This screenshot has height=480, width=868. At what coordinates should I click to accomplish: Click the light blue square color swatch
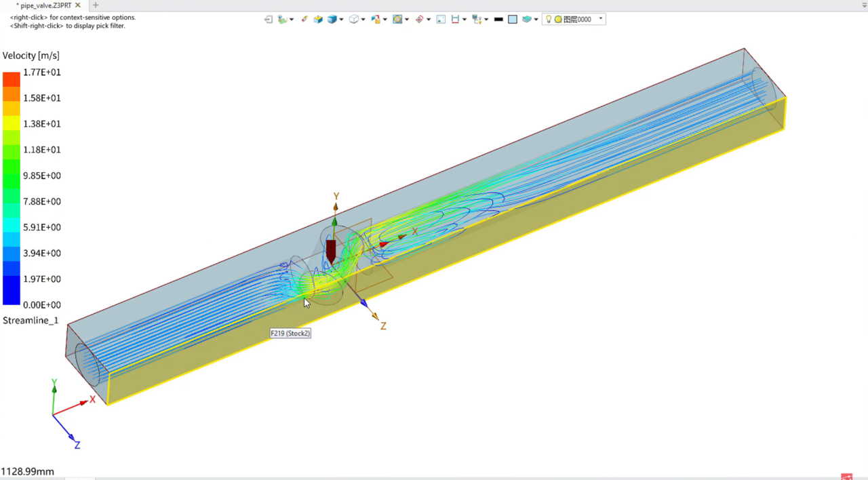click(513, 20)
